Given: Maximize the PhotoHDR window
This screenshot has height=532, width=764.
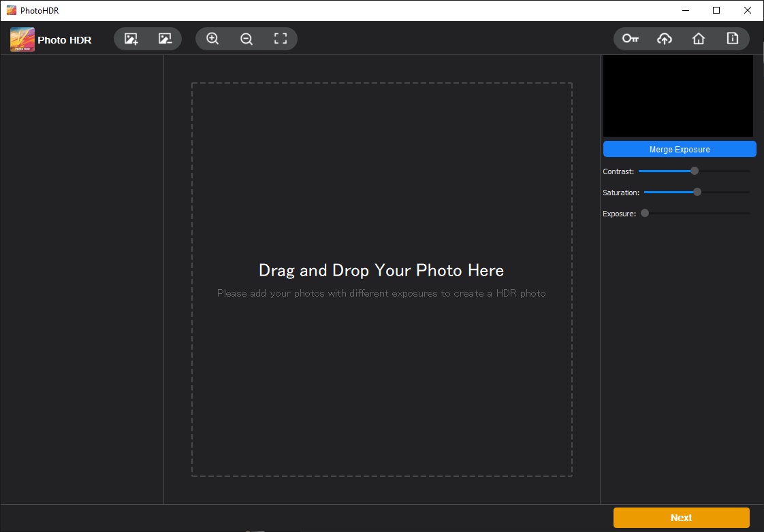Looking at the screenshot, I should pos(716,10).
